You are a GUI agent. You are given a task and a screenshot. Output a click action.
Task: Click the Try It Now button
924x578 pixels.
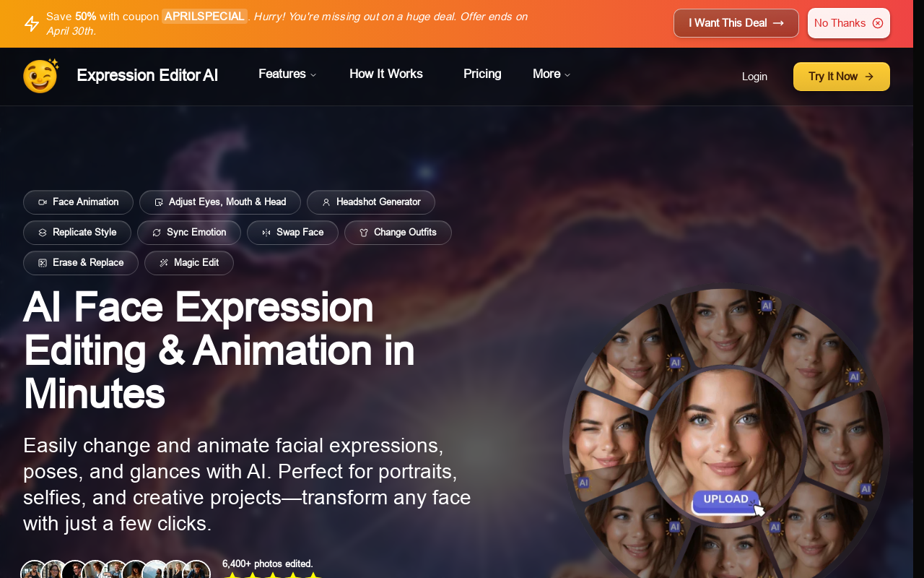click(x=842, y=77)
